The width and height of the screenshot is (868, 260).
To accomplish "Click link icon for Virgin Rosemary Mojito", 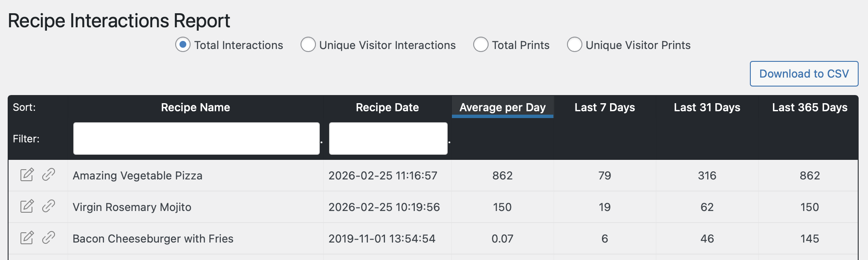I will click(49, 206).
